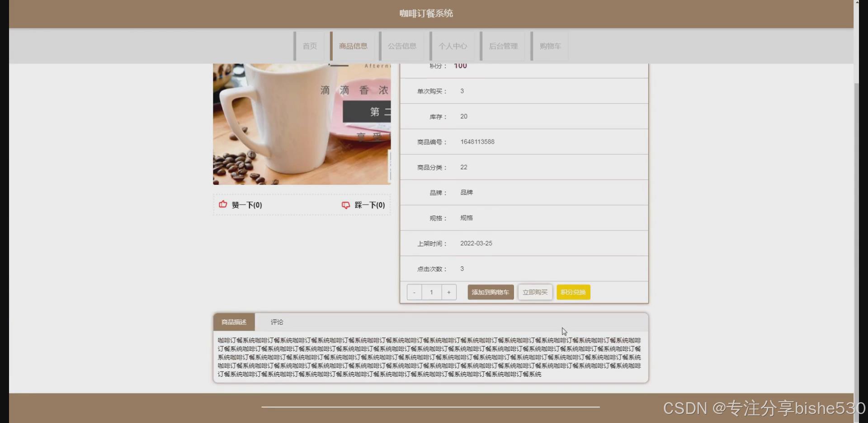The image size is (868, 423).
Task: Click the clickable 1648113588 product number cell
Action: (x=477, y=141)
